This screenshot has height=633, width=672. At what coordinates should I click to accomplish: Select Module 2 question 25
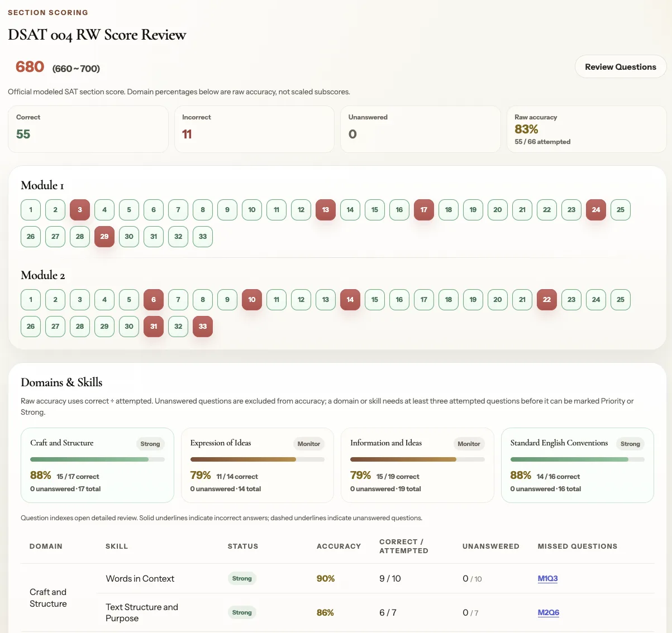tap(621, 300)
